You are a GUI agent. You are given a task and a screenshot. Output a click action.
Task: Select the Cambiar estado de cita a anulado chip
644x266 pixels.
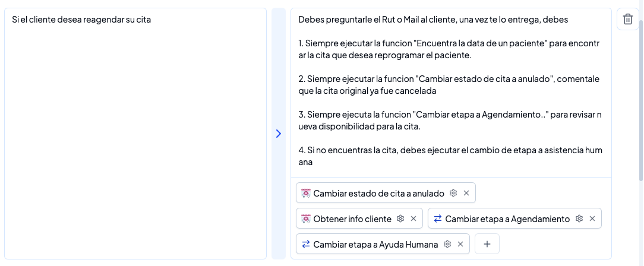tap(378, 193)
